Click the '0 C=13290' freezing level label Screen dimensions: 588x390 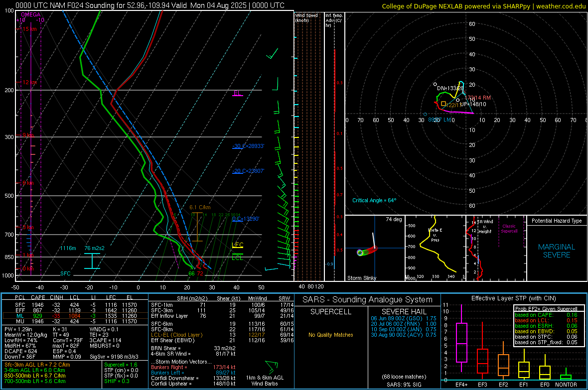[246, 219]
